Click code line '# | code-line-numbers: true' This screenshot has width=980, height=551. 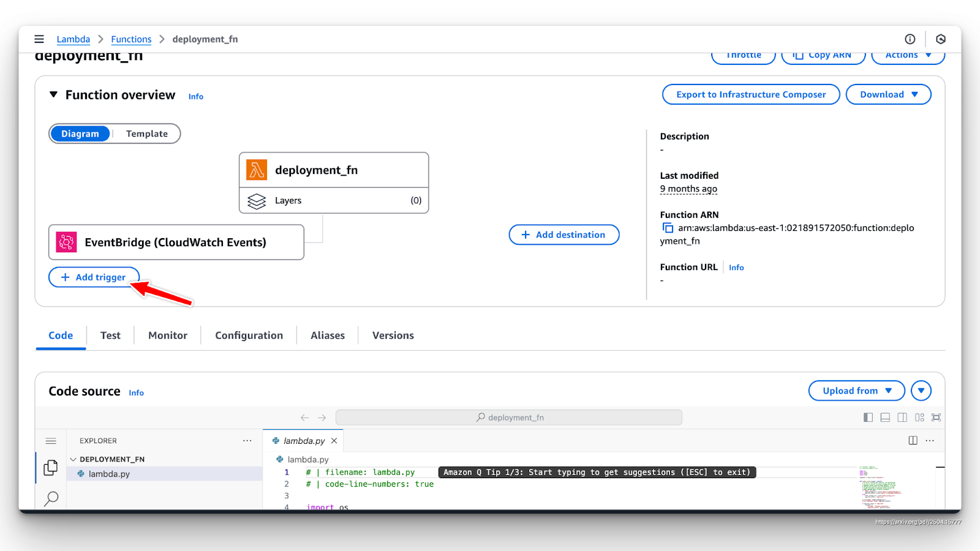coord(370,484)
